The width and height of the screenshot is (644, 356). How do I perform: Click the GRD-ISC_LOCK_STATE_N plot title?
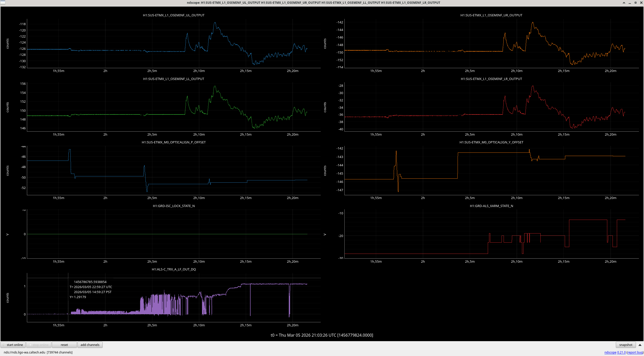174,206
